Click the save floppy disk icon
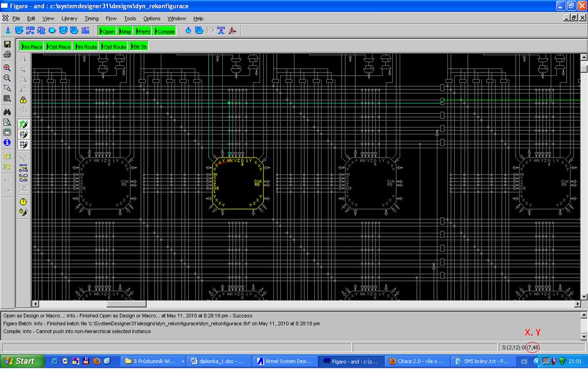Viewport: 588px width, 369px height. tap(7, 44)
